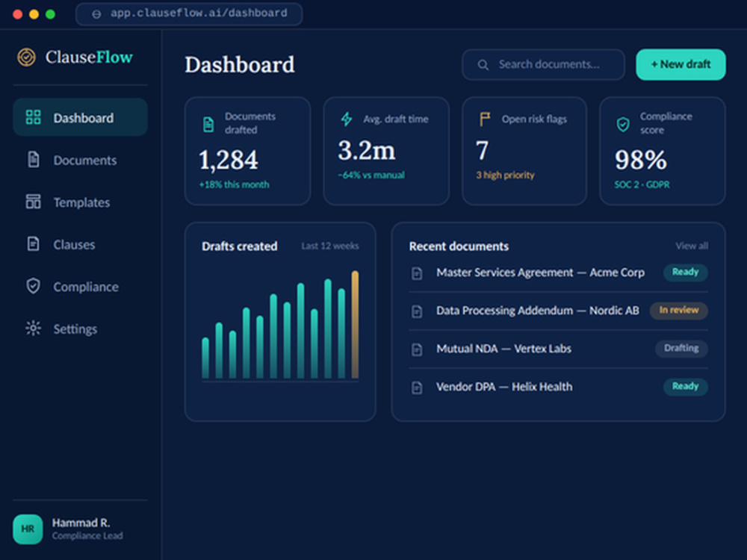Click the HR user avatar
Screen dimensions: 747x560
[x=28, y=529]
